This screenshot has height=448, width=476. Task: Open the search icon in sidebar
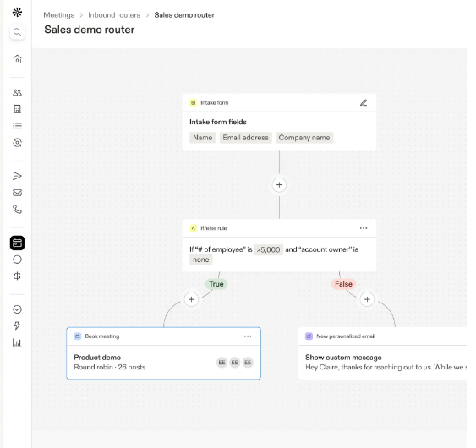(17, 32)
